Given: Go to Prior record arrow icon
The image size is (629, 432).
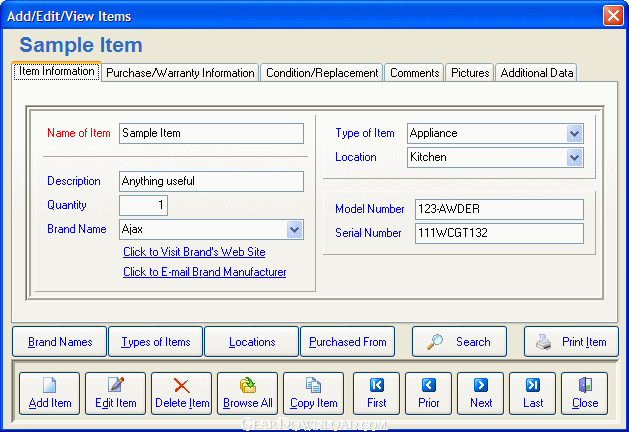Looking at the screenshot, I should click(x=428, y=385).
